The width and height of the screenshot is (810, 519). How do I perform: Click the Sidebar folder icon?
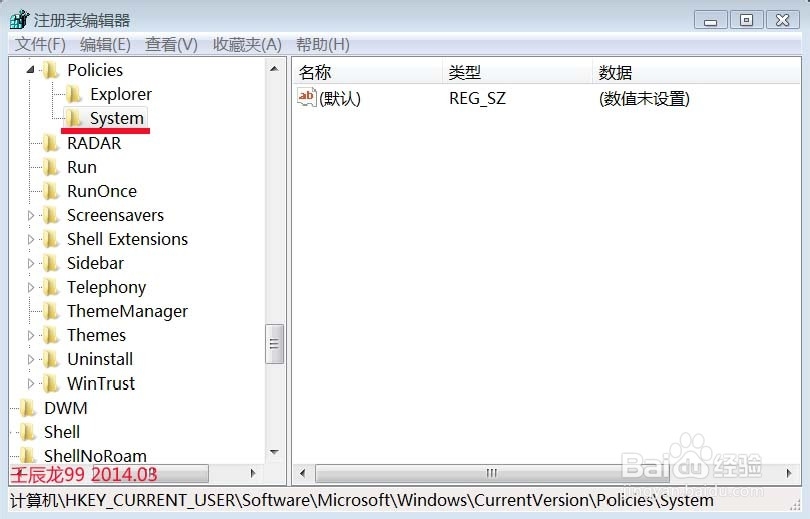tap(51, 263)
